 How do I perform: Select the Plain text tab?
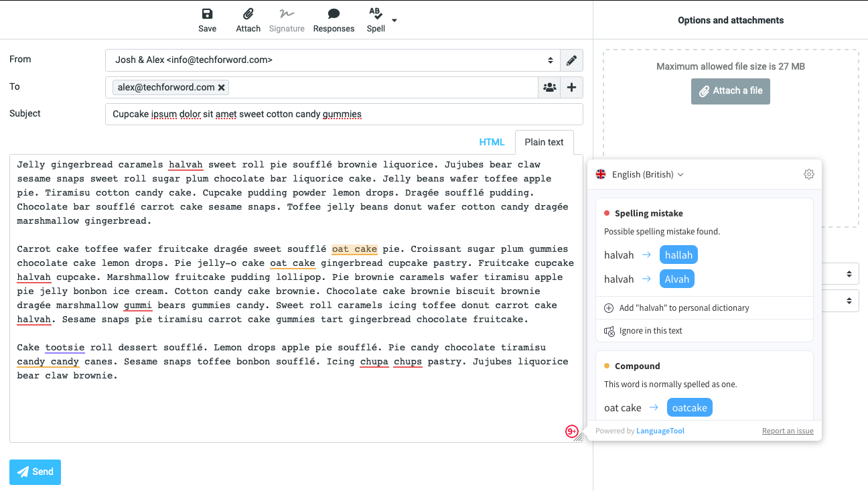point(544,142)
